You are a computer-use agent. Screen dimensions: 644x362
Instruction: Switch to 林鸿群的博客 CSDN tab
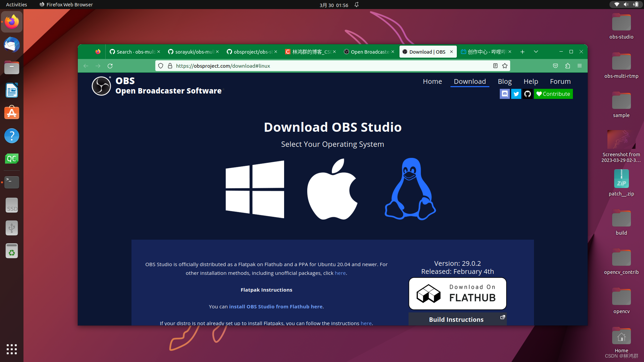point(311,52)
